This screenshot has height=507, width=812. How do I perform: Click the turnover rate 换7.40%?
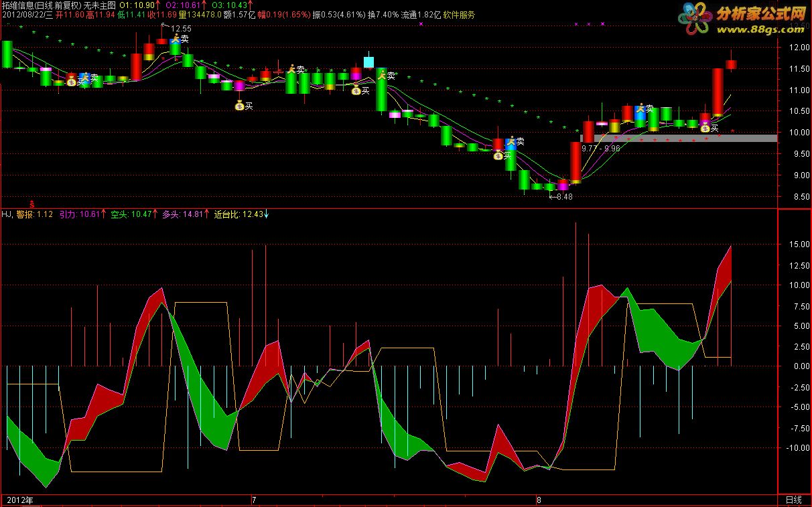(x=383, y=14)
